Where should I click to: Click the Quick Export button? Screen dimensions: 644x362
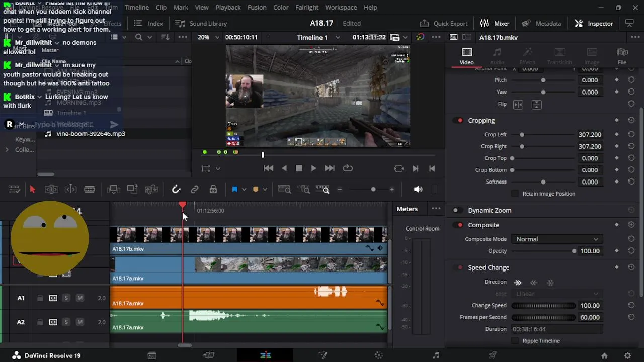(444, 24)
